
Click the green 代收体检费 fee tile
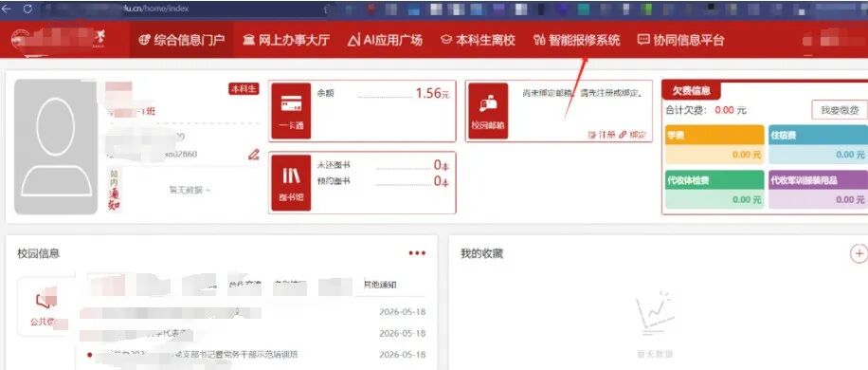pos(714,190)
